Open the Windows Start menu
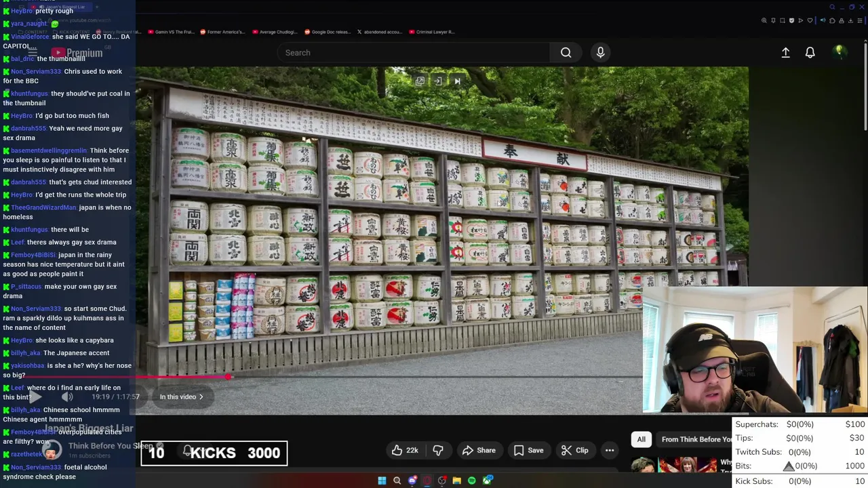The width and height of the screenshot is (868, 488). [382, 481]
